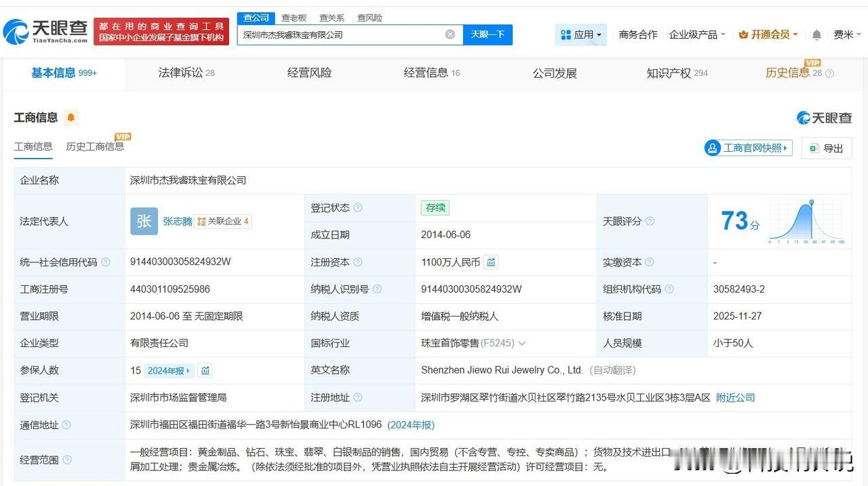Click the 天眼一下 search button
868x486 pixels.
[487, 34]
